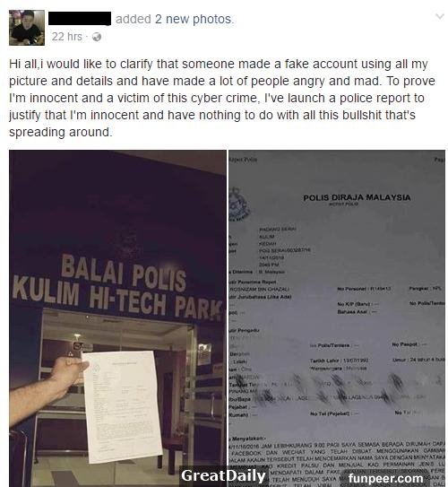Click the blacked-out poster name link
The height and width of the screenshot is (487, 448).
[x=80, y=19]
